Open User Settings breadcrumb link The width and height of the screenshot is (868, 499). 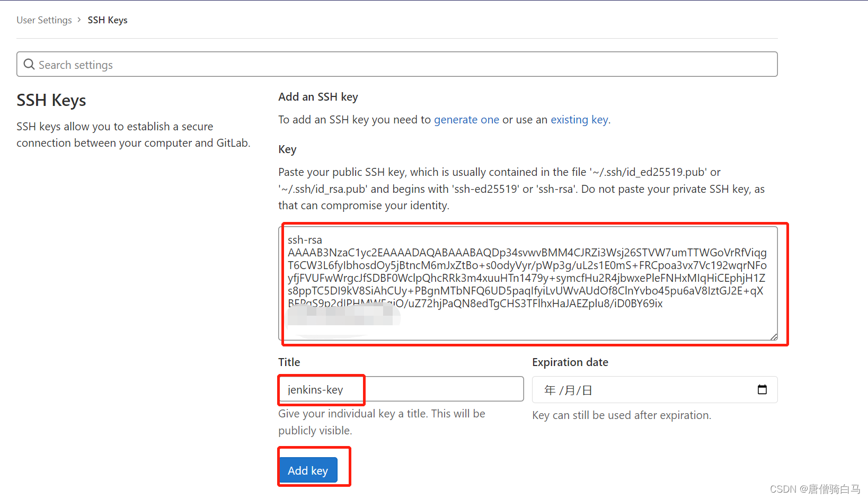(44, 20)
